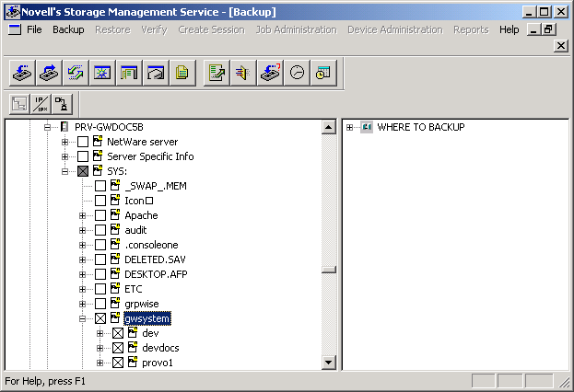Toggle the SYS: volume checkbox
Viewport: 574px width, 392px height.
83,171
